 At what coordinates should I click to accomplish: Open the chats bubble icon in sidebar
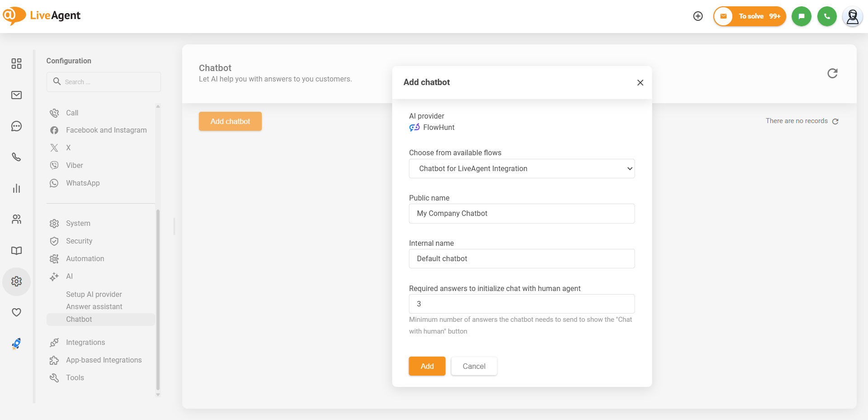[x=16, y=126]
